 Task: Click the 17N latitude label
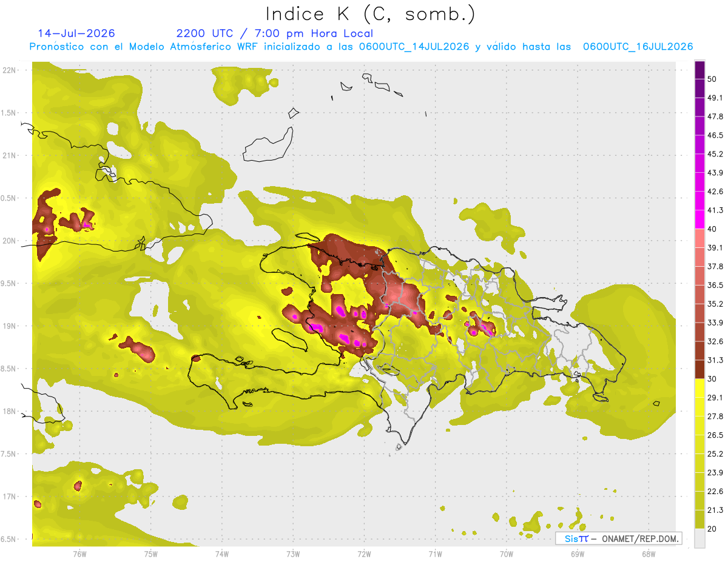[10, 497]
